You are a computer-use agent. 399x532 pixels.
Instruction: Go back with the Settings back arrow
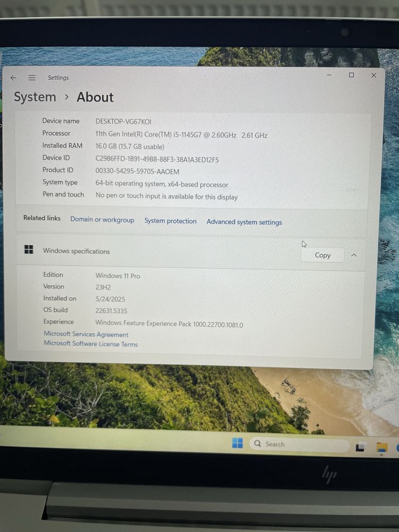click(x=13, y=78)
